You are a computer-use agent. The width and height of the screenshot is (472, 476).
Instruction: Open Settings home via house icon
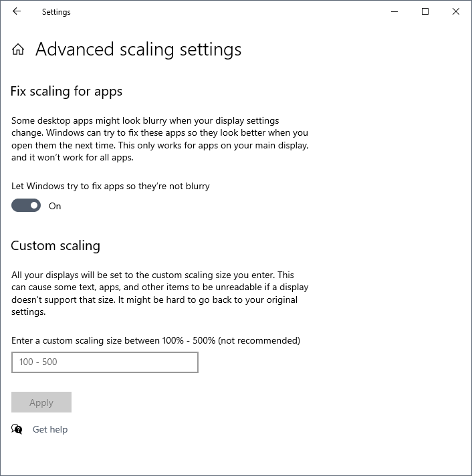pos(18,49)
